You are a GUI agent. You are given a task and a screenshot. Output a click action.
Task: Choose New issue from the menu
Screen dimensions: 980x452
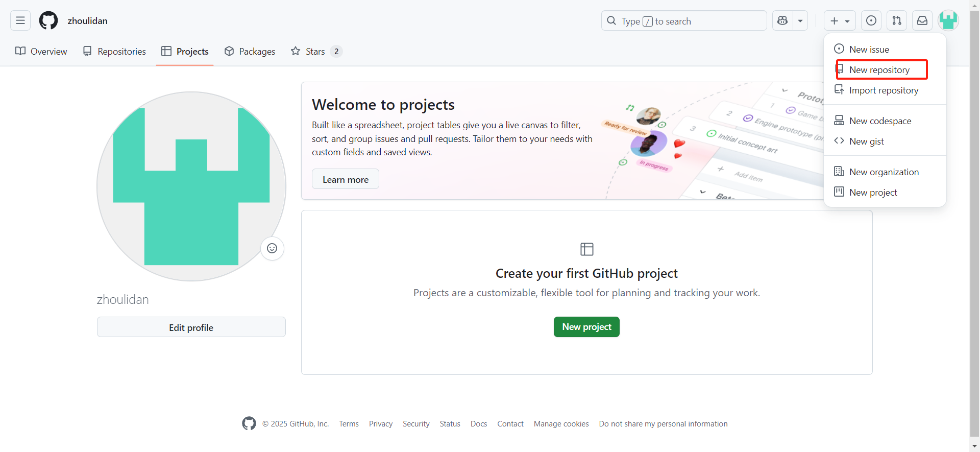pyautogui.click(x=885, y=49)
